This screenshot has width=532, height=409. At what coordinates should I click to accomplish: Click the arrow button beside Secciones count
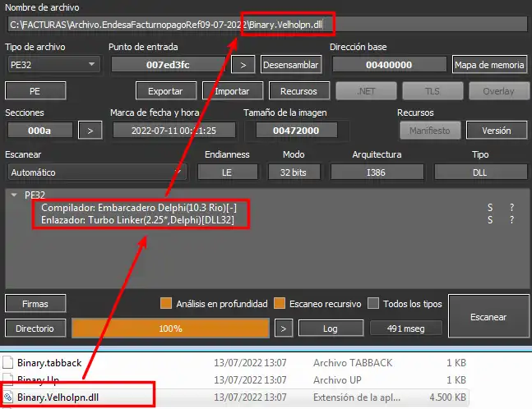(90, 131)
